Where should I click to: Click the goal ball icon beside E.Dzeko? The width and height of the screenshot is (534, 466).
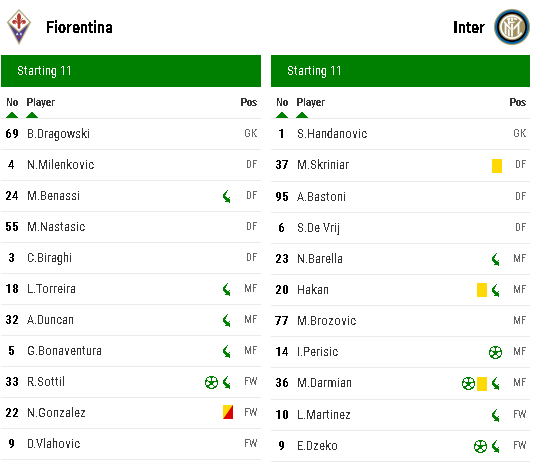pyautogui.click(x=480, y=446)
